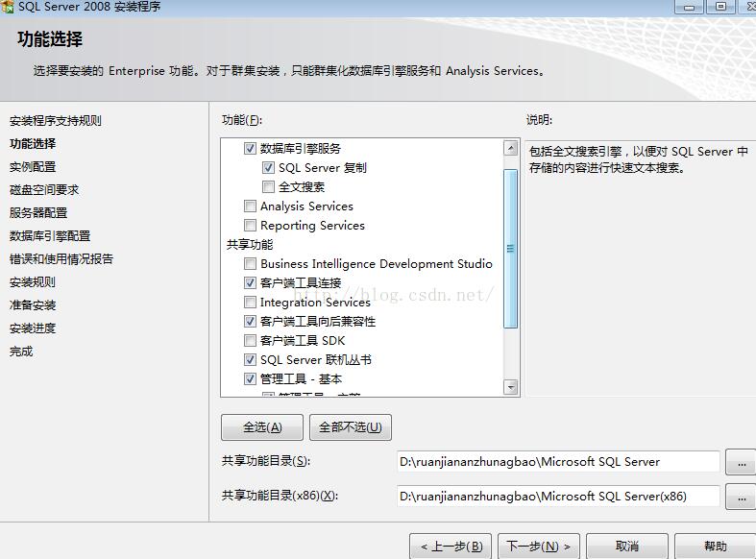756x559 pixels.
Task: Select the 功能选择 step in sidebar
Action: pos(33,144)
